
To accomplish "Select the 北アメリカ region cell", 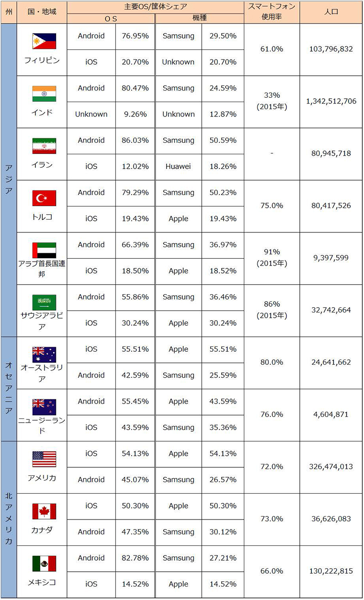I will point(9,519).
